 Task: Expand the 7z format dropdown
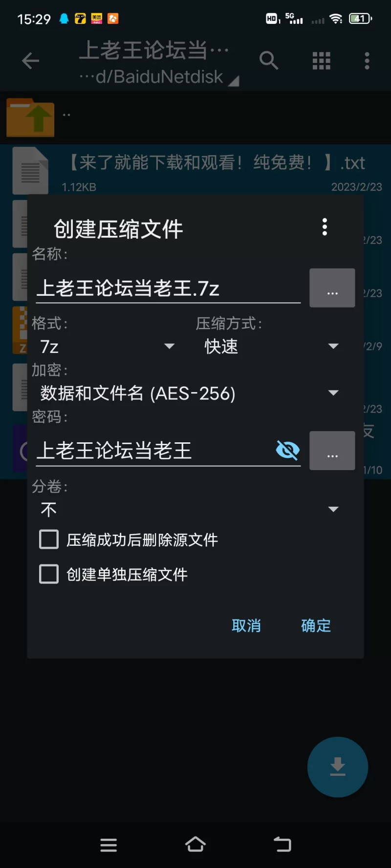tap(108, 347)
